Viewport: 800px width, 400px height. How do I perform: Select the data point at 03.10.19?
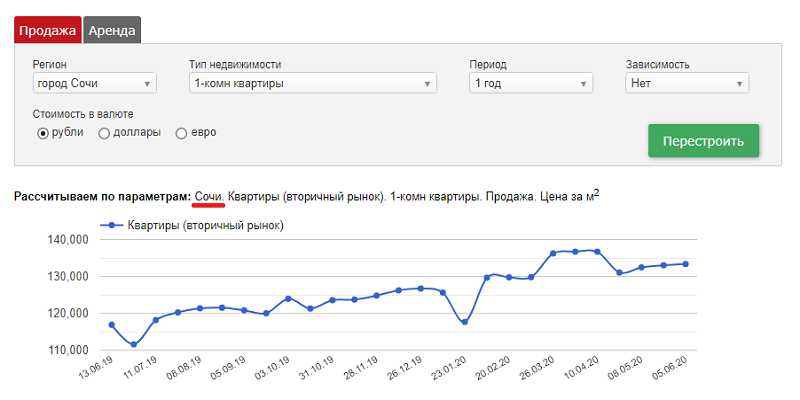click(288, 299)
